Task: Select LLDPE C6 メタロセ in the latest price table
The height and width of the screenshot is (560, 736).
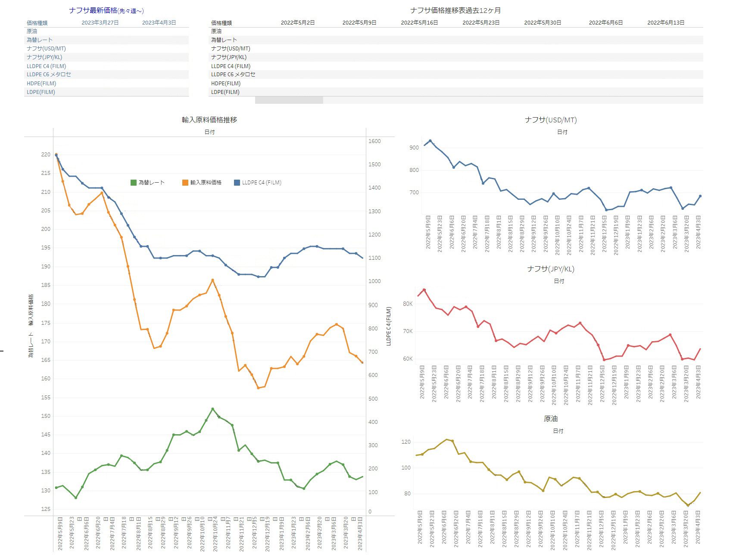Action: coord(49,75)
